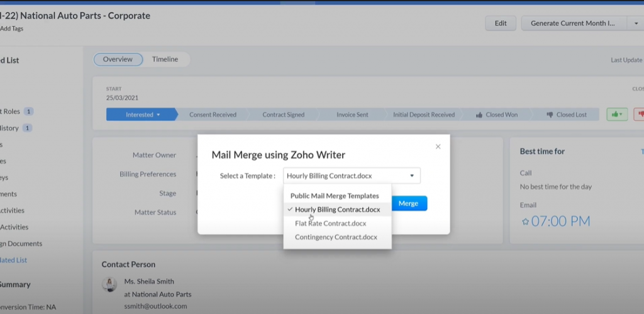This screenshot has height=314, width=644.
Task: Click the green thumbs-up button
Action: pyautogui.click(x=617, y=115)
